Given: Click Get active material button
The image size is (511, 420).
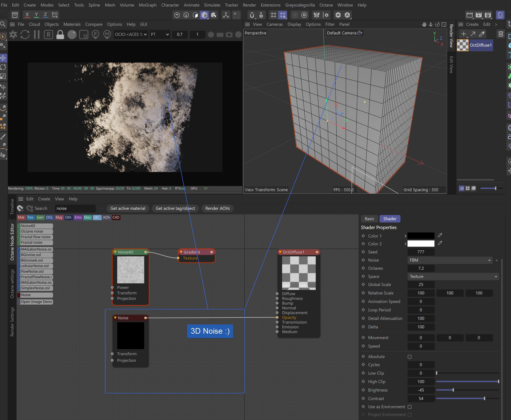Looking at the screenshot, I should click(128, 208).
